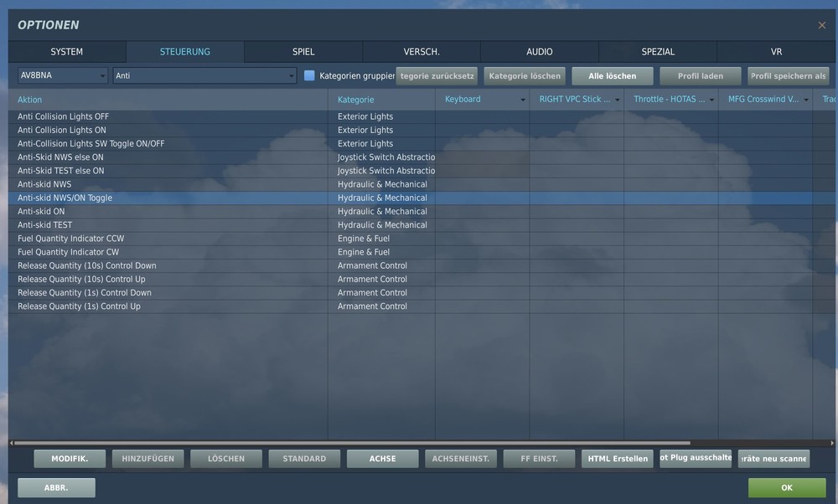The image size is (838, 504).
Task: Click the Alle löschen button
Action: [613, 76]
